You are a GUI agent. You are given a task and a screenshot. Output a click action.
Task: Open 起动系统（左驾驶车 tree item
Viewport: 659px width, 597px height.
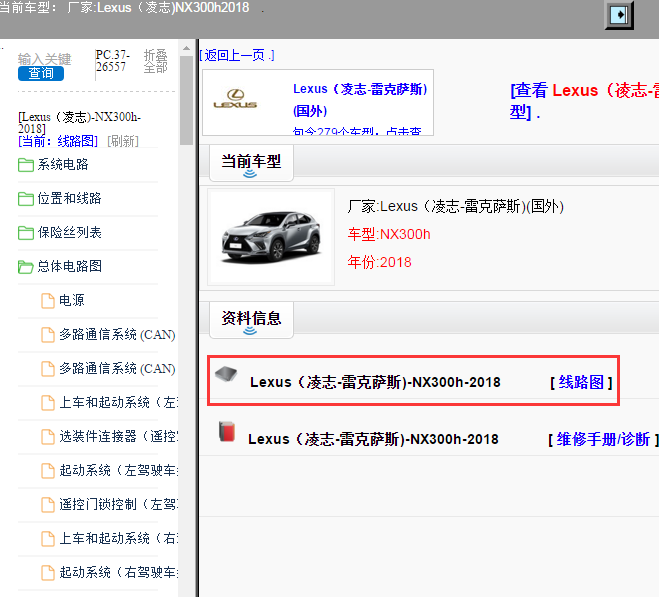click(x=118, y=470)
